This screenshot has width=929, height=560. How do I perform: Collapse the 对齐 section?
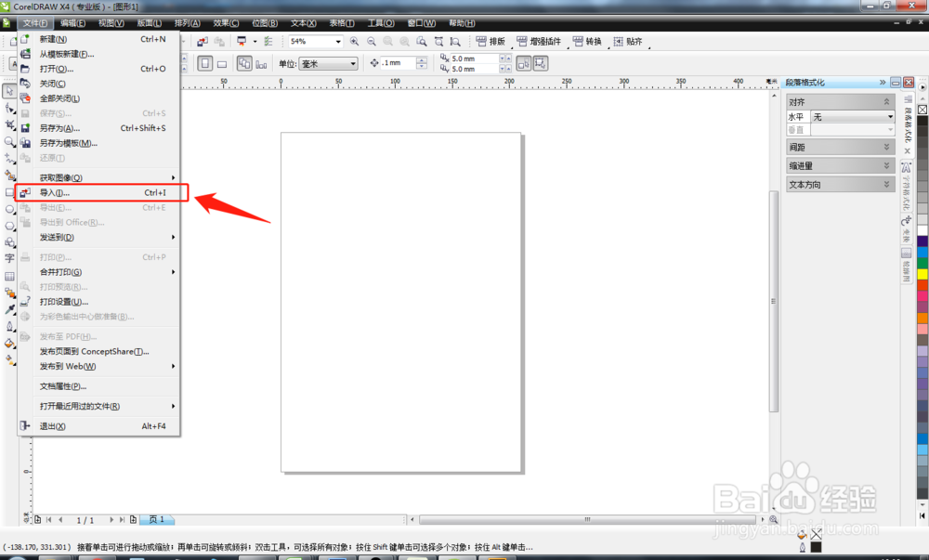click(840, 102)
